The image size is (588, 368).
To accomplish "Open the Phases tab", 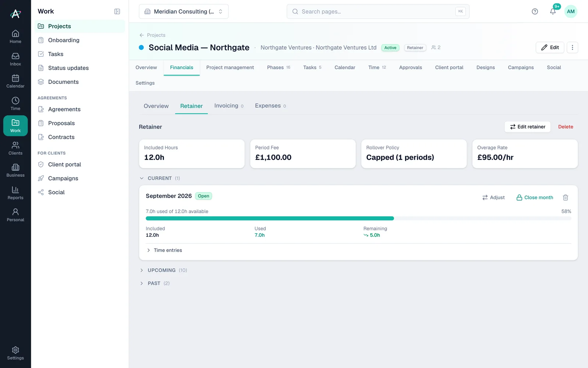I will (279, 67).
